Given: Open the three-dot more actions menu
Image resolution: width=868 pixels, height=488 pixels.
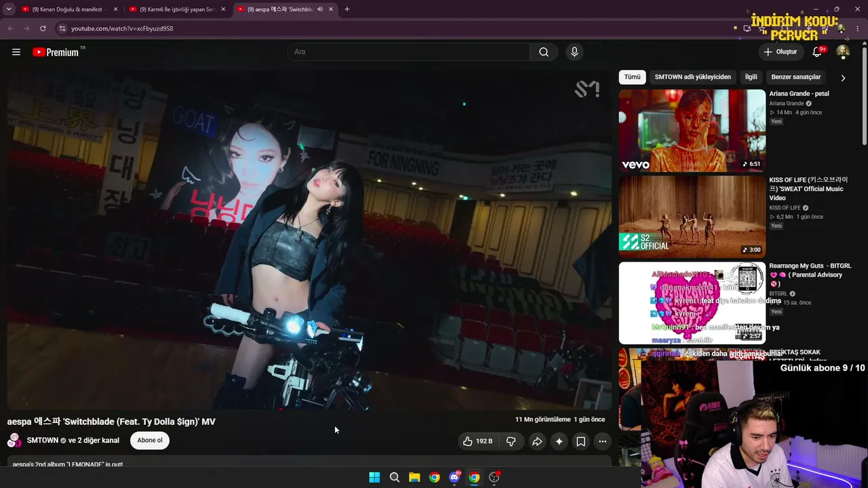Looking at the screenshot, I should tap(602, 441).
